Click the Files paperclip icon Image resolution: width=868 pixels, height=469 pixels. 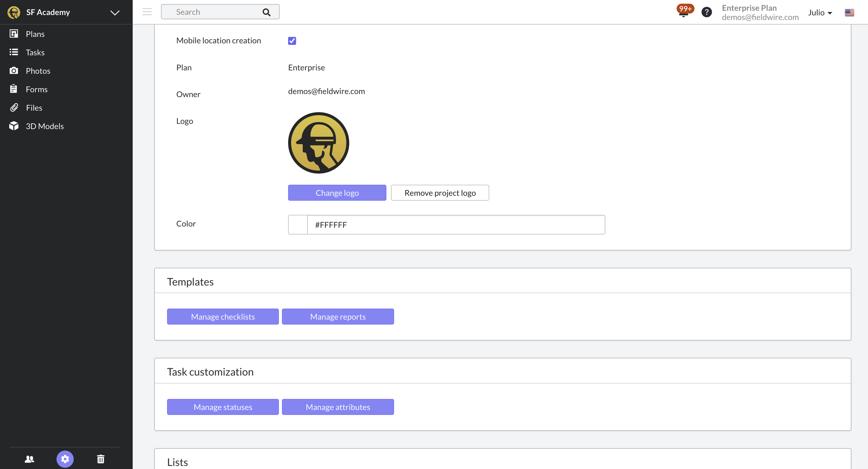click(x=14, y=108)
